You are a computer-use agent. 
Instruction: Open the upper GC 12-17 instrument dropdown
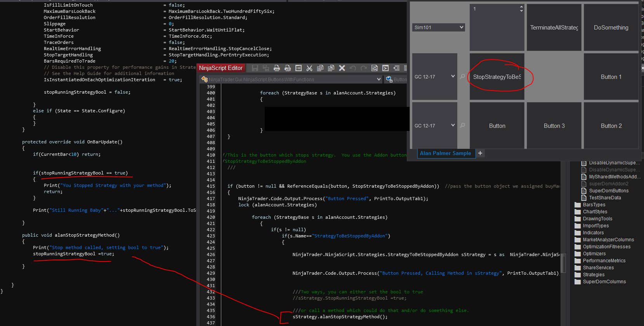(x=434, y=77)
